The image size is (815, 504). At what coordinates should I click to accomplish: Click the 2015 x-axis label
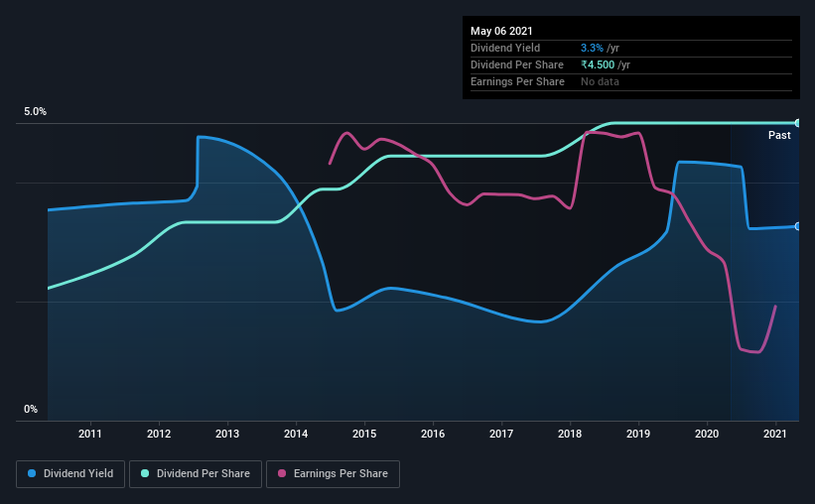tap(364, 434)
